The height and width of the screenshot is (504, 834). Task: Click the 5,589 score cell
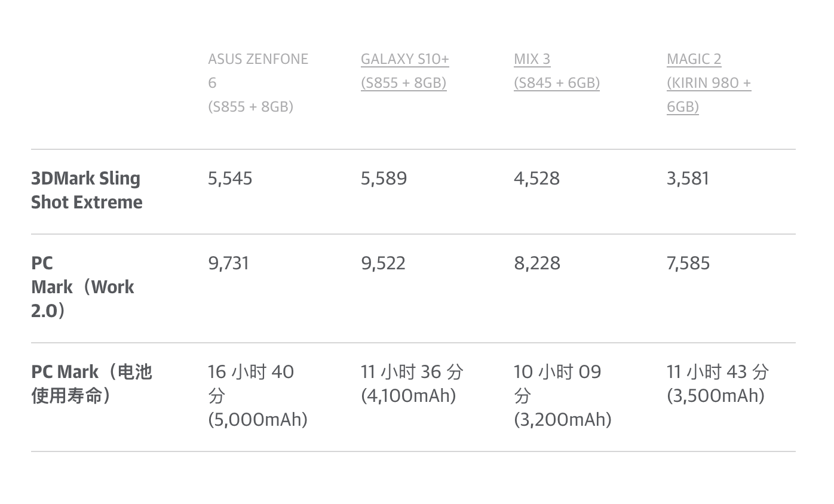pyautogui.click(x=384, y=179)
